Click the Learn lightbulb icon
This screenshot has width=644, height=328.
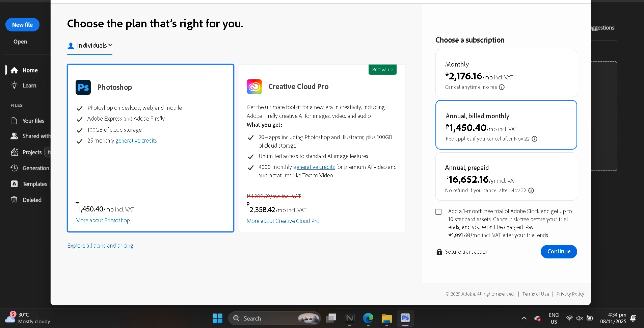[x=14, y=85]
